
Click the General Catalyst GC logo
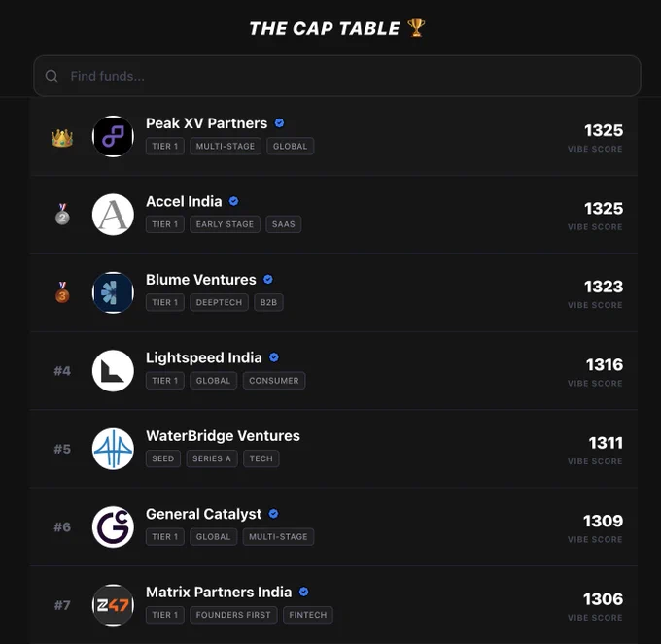(113, 526)
